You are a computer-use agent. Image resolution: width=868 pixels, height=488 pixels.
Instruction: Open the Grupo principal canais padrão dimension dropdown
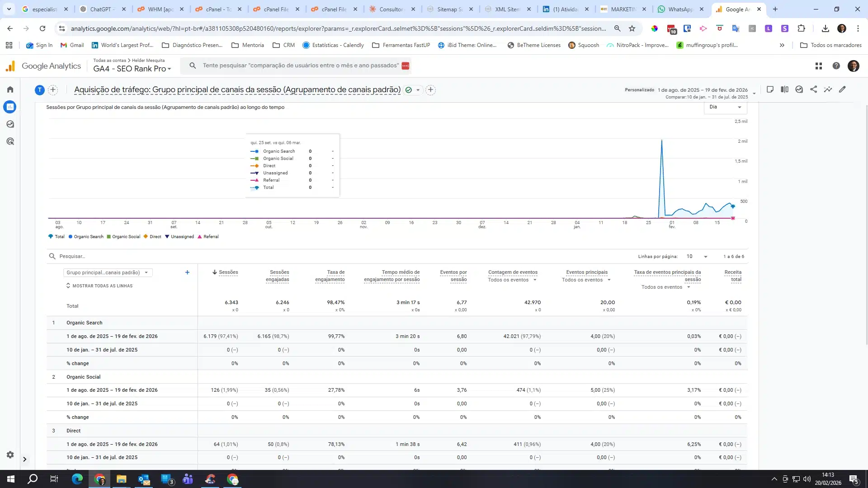[x=108, y=272]
